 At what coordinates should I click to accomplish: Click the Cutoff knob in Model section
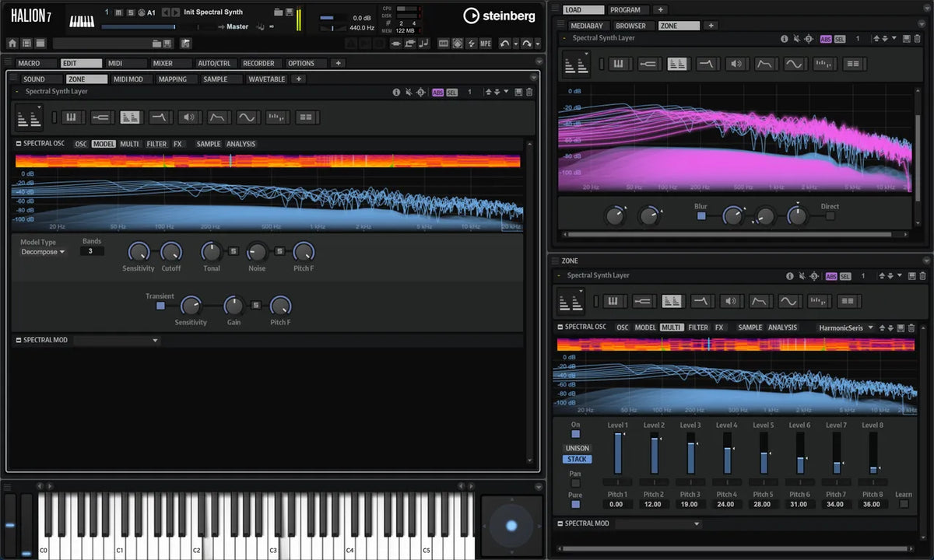coord(170,252)
